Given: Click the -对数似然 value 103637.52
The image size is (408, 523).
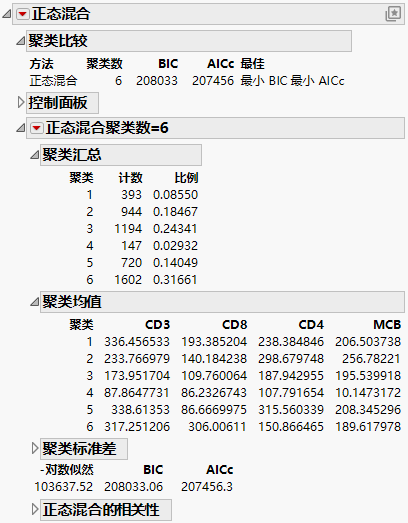Looking at the screenshot, I should (x=64, y=487).
